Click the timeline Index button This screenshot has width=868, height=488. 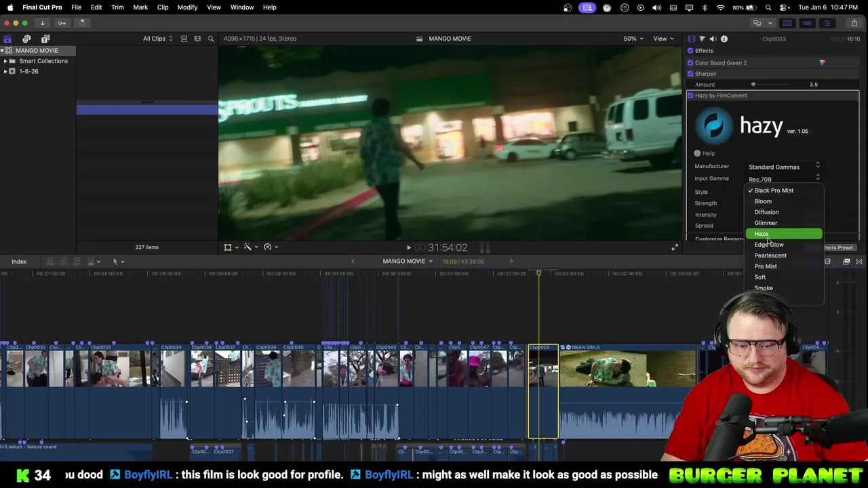[19, 262]
